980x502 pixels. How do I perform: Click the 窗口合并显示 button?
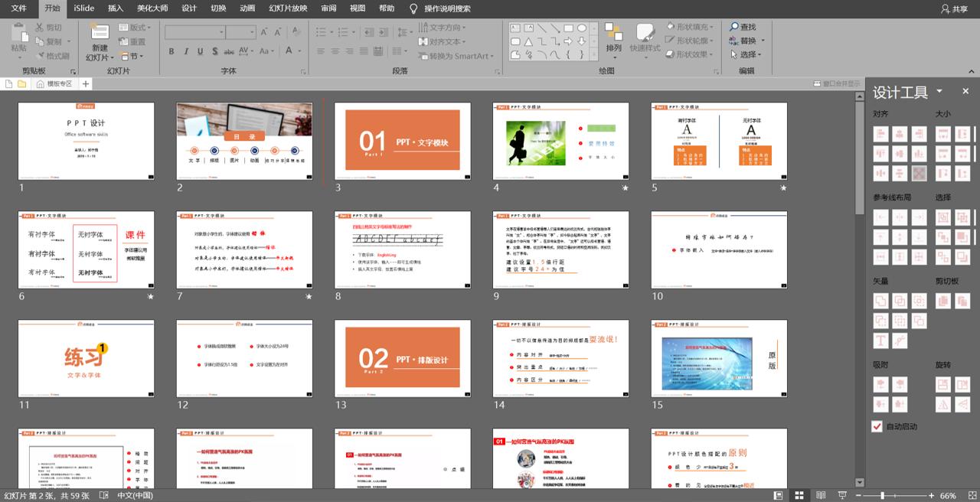pyautogui.click(x=836, y=83)
